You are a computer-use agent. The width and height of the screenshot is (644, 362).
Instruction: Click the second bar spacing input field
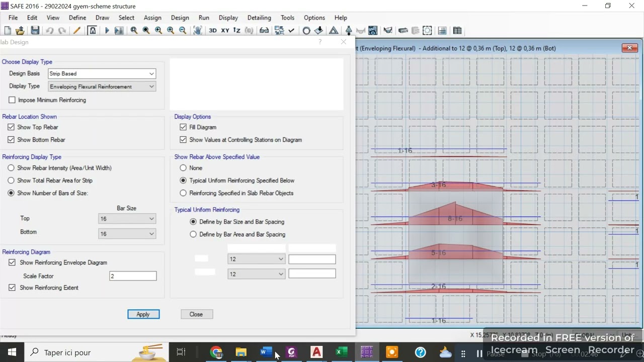point(312,274)
